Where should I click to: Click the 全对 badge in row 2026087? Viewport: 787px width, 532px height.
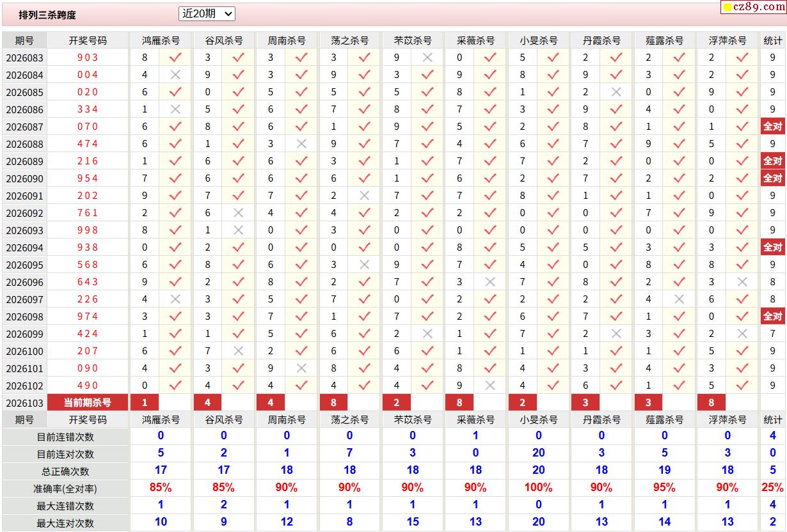773,127
